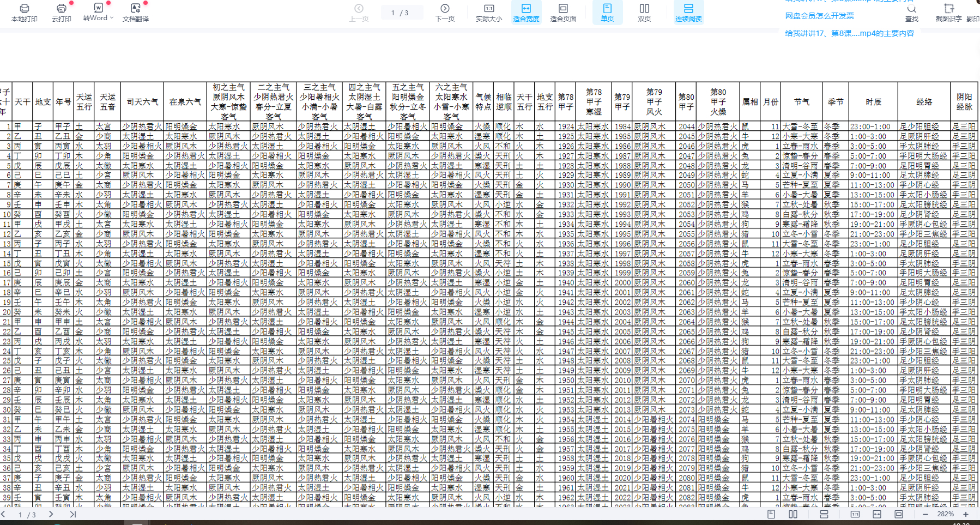Click the 地支 column header
The image size is (980, 525).
tap(43, 102)
